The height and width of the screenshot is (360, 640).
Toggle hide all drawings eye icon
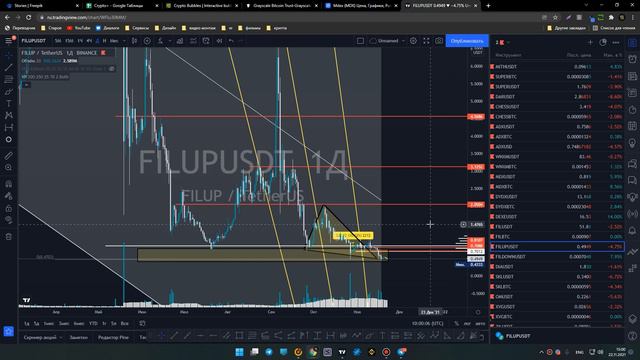[x=8, y=220]
